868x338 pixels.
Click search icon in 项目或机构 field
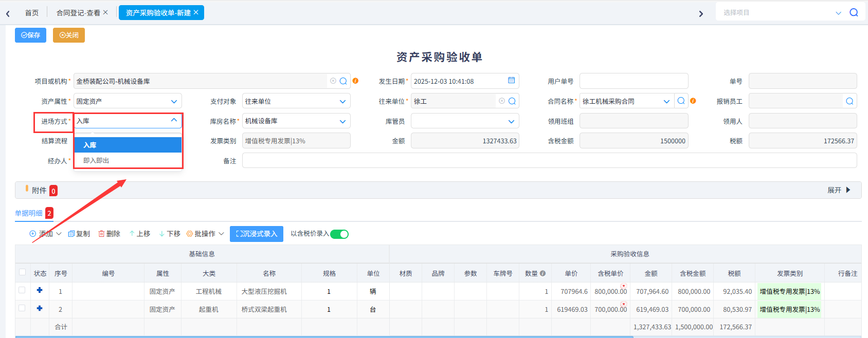(343, 81)
